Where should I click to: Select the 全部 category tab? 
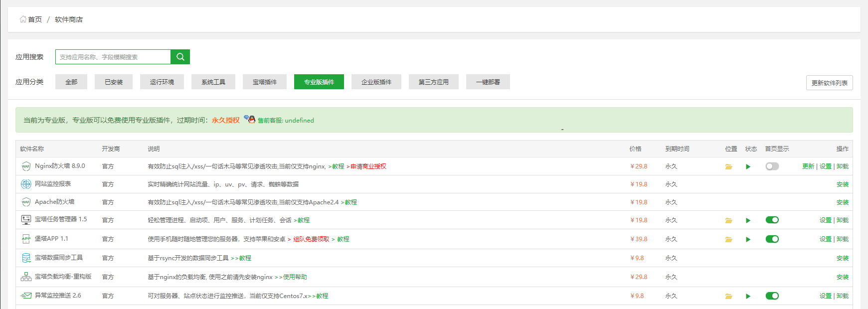point(71,82)
